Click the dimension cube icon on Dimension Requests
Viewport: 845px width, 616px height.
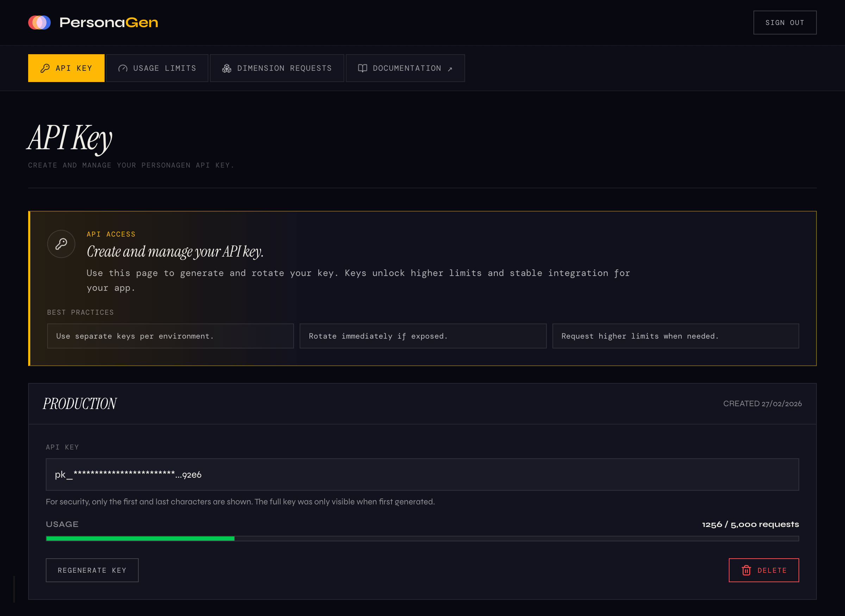pyautogui.click(x=226, y=68)
